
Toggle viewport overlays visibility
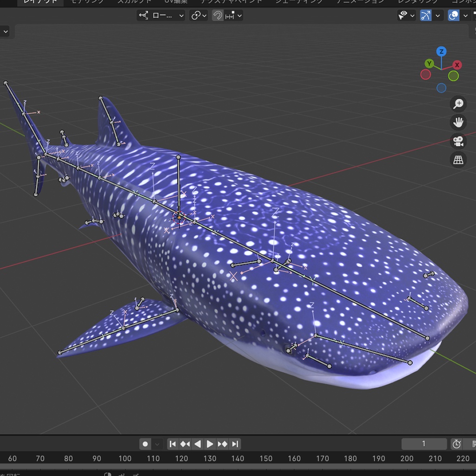tap(454, 15)
